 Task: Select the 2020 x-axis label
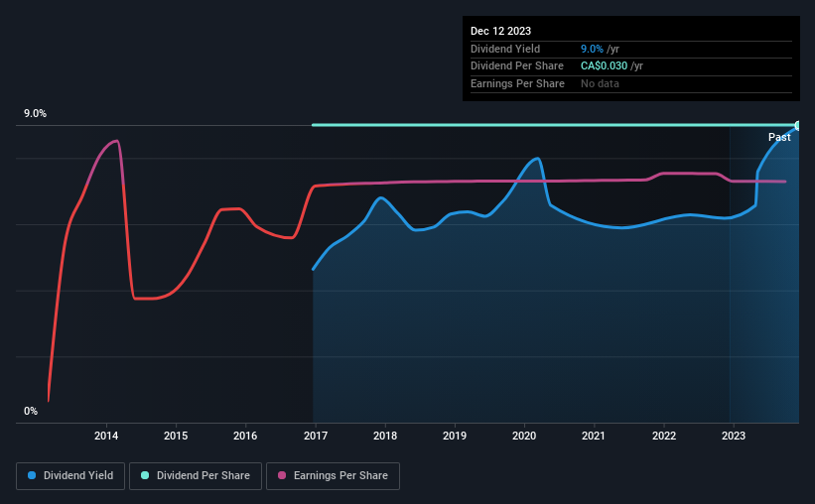pyautogui.click(x=524, y=436)
